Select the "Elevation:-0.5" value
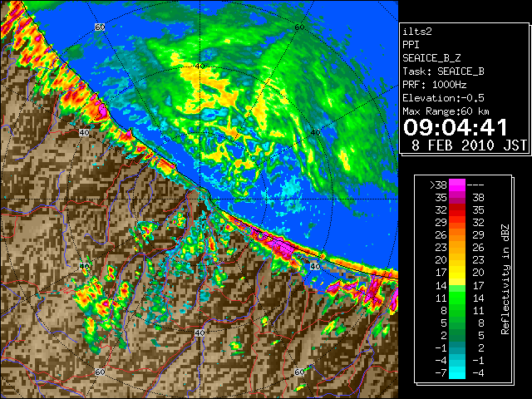Screen dimensions: 532x399 pyautogui.click(x=443, y=98)
